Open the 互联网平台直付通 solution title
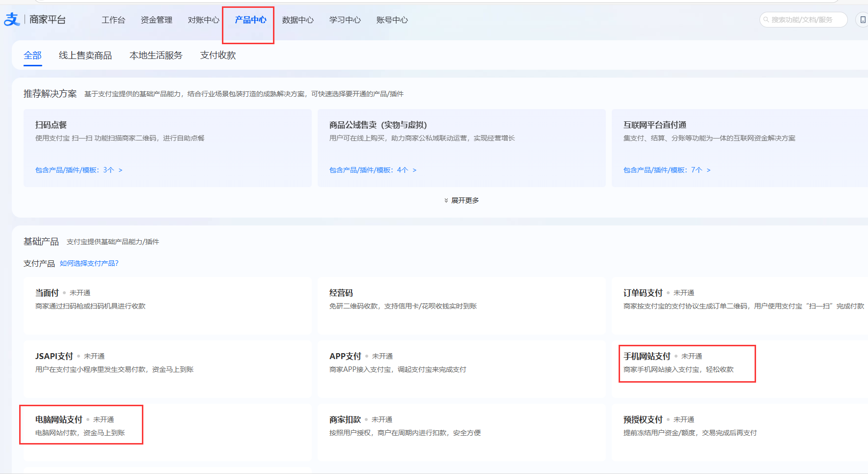This screenshot has height=474, width=868. pyautogui.click(x=655, y=125)
